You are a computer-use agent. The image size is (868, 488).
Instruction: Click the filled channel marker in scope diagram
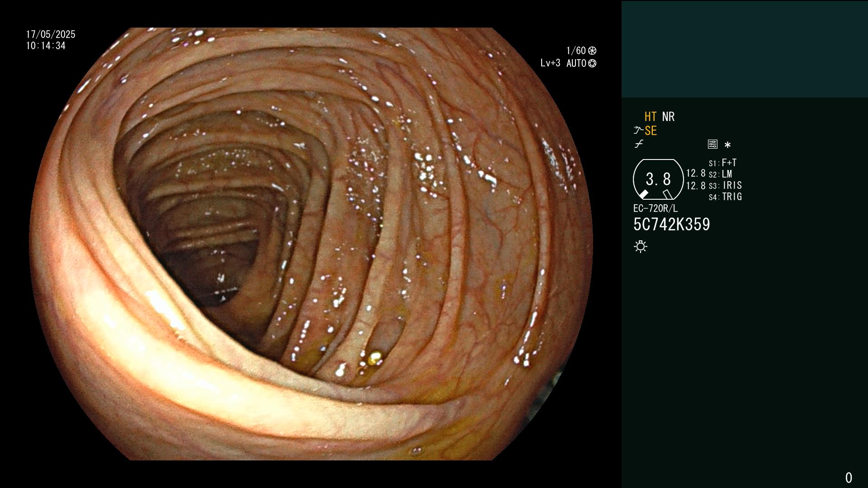(644, 194)
